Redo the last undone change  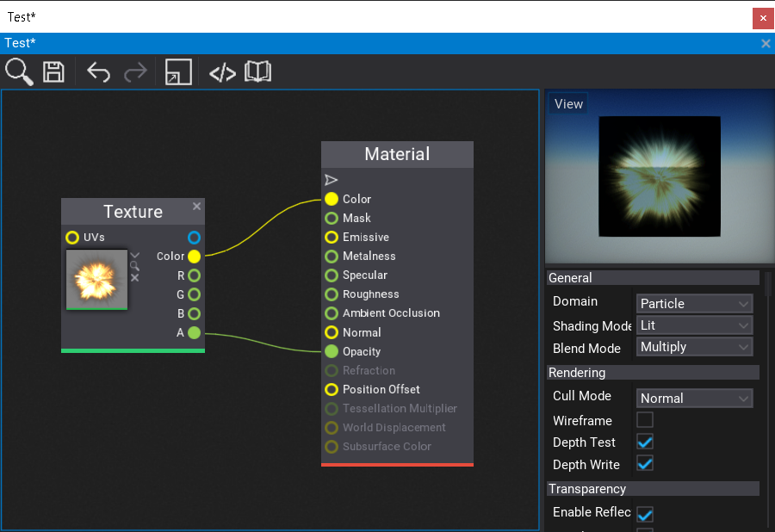(135, 72)
